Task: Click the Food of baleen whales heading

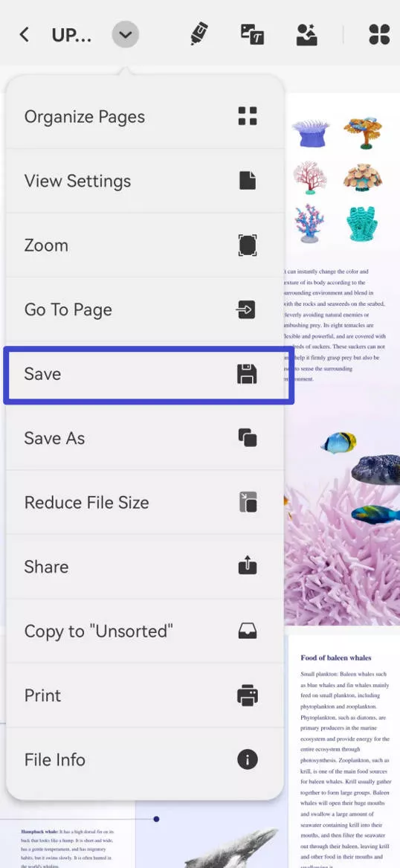Action: pyautogui.click(x=336, y=658)
